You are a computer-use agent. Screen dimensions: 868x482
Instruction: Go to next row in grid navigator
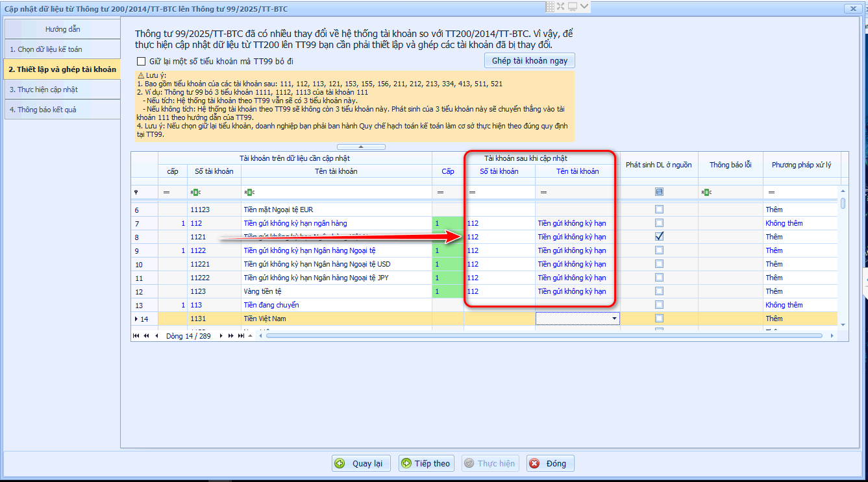point(221,336)
